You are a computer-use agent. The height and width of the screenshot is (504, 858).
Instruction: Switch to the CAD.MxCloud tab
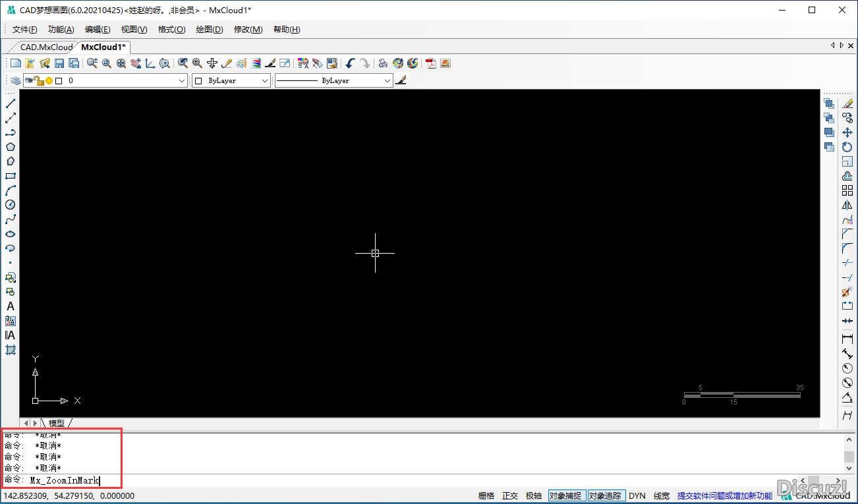(x=45, y=47)
